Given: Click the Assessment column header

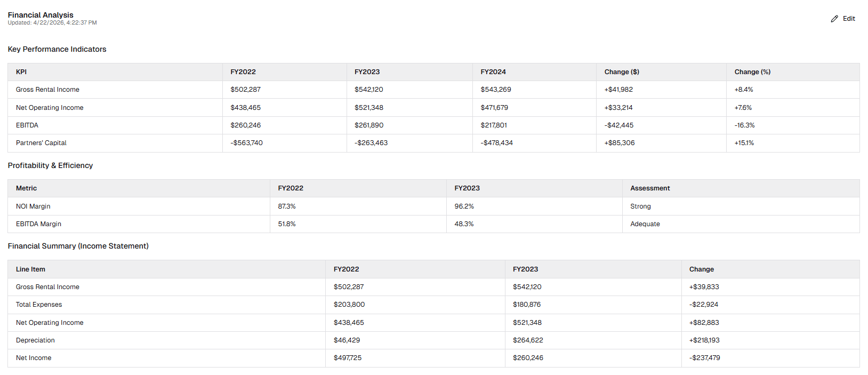Looking at the screenshot, I should point(650,188).
